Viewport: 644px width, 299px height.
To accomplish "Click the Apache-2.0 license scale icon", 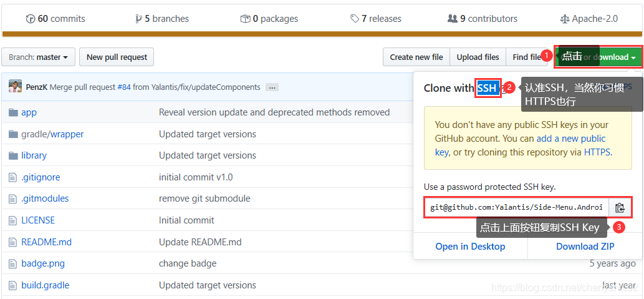I will click(565, 19).
